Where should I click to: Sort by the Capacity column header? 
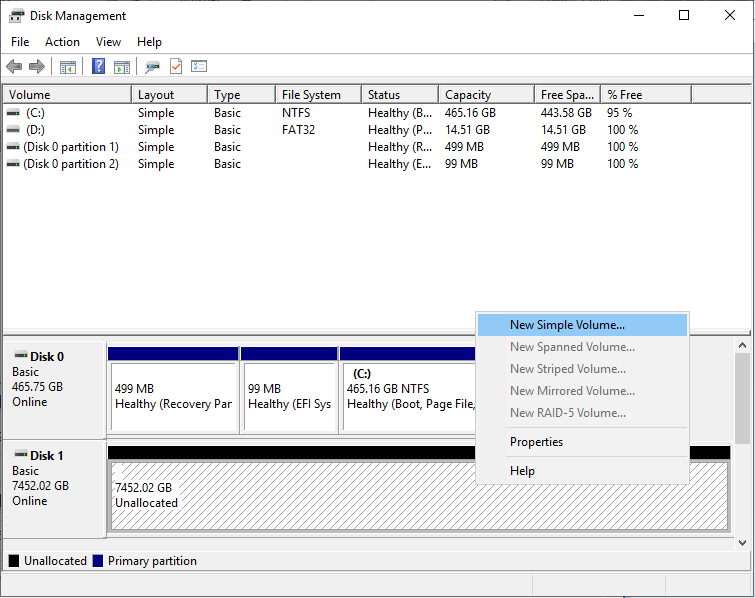pyautogui.click(x=487, y=95)
